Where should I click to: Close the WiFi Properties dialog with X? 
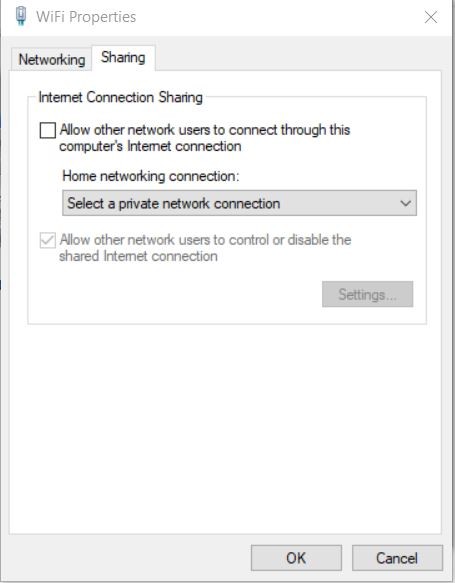tap(430, 17)
